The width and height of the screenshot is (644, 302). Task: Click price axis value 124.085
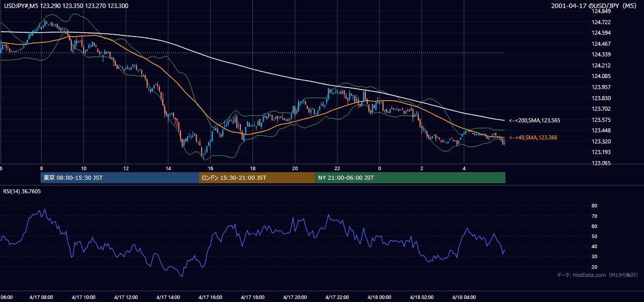click(601, 76)
